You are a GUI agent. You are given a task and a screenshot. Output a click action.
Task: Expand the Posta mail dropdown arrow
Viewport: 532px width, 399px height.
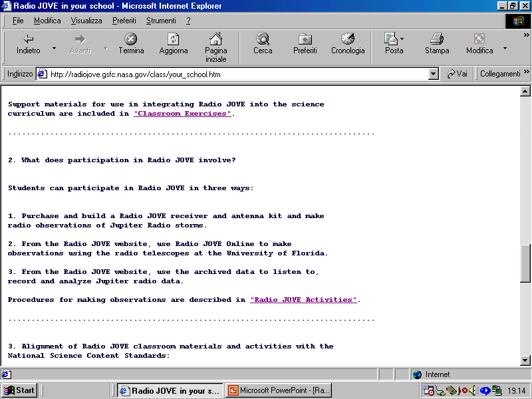tap(402, 39)
